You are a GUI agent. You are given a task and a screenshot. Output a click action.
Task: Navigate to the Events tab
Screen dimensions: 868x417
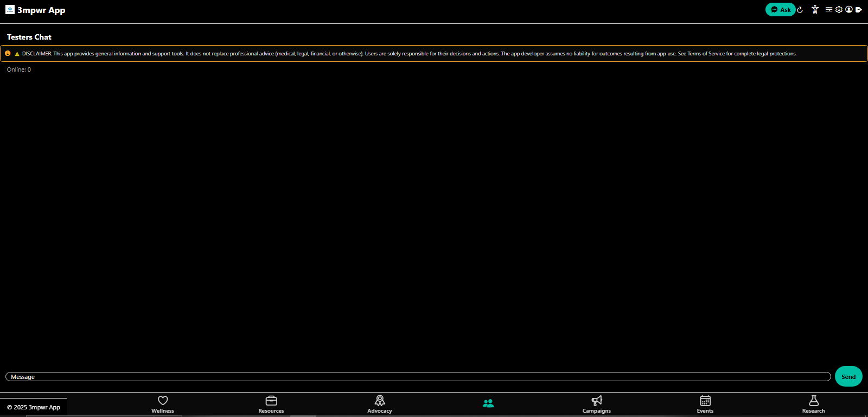click(x=705, y=405)
